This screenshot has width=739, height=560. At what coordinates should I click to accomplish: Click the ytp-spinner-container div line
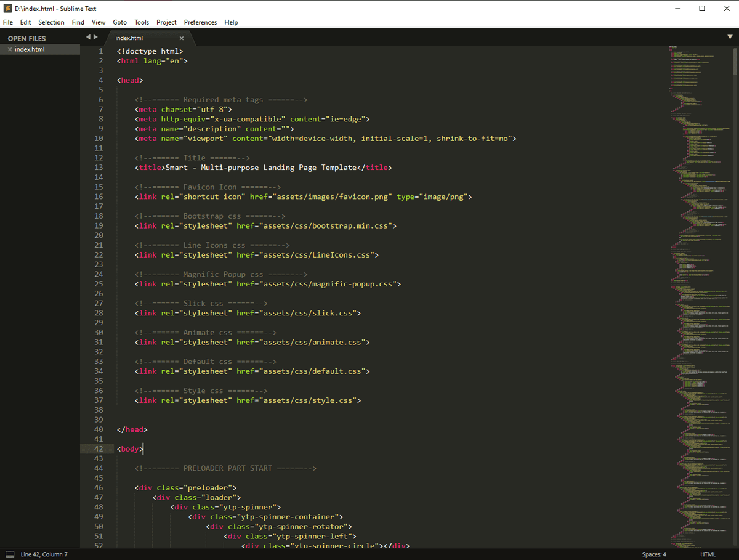tap(265, 517)
